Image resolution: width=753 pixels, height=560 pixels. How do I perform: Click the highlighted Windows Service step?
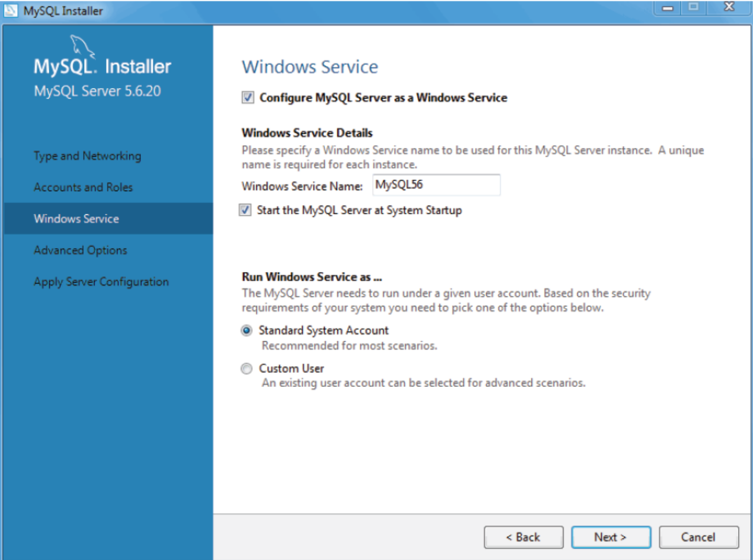click(x=75, y=218)
